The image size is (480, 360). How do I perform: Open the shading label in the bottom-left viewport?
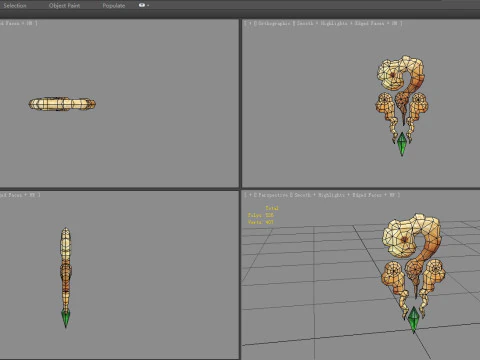18,195
